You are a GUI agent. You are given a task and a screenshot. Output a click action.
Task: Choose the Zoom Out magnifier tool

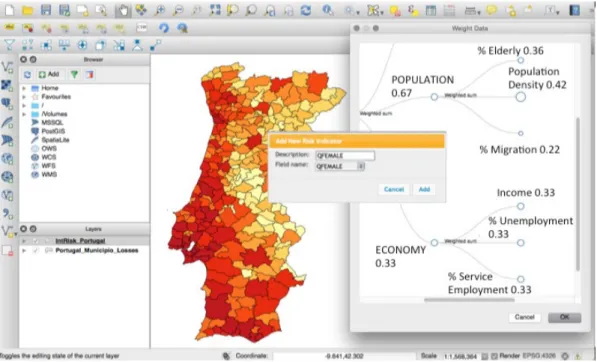[178, 10]
